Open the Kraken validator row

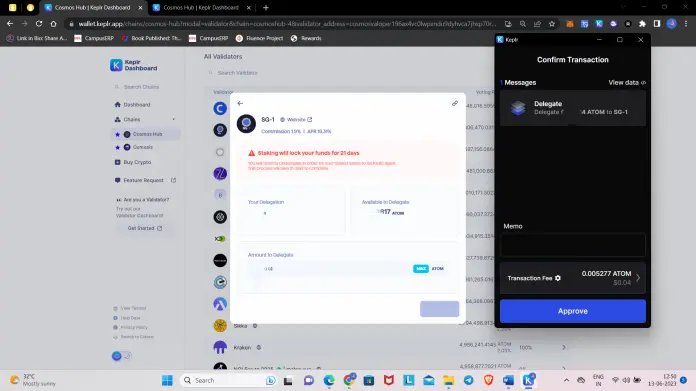tap(388, 348)
